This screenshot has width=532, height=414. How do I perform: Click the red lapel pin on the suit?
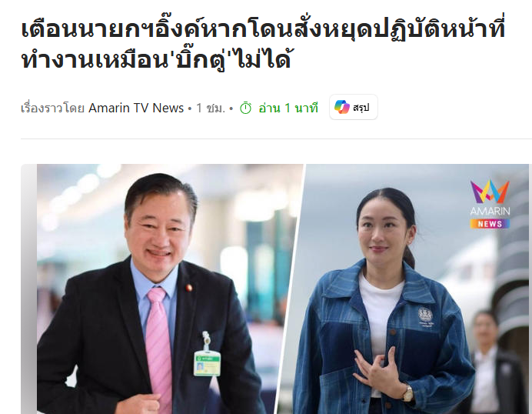(188, 288)
